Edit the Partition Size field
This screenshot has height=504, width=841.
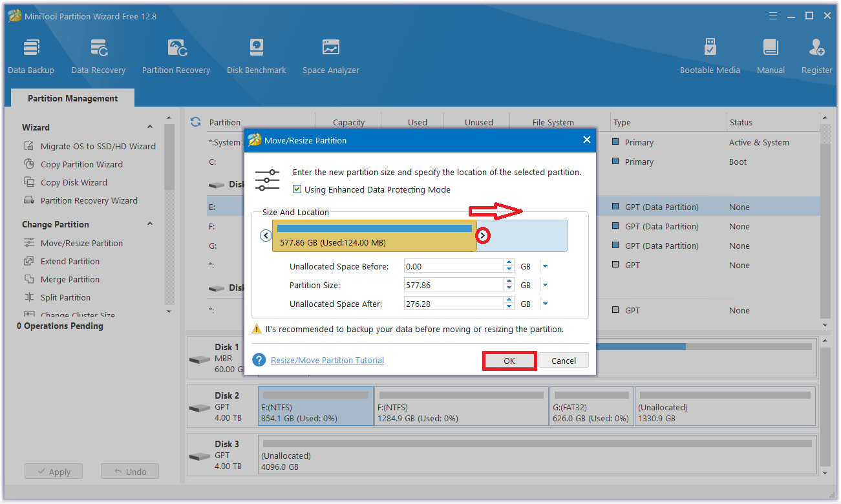point(454,285)
